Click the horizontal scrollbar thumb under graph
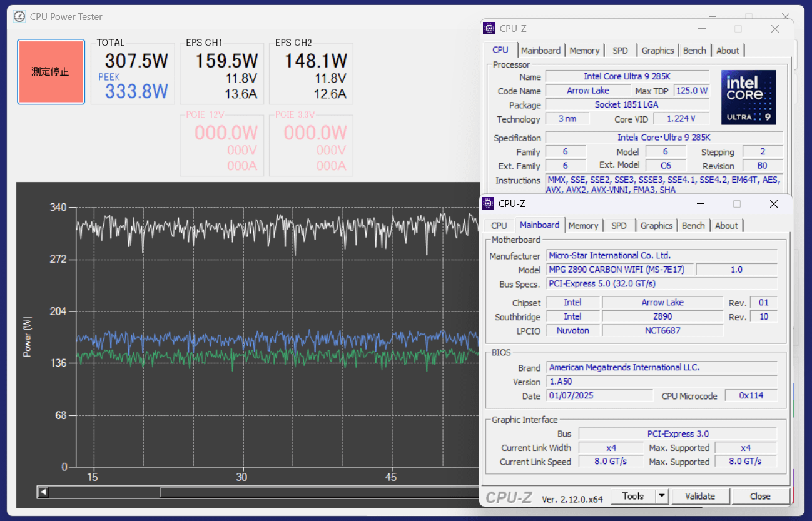 (x=320, y=492)
